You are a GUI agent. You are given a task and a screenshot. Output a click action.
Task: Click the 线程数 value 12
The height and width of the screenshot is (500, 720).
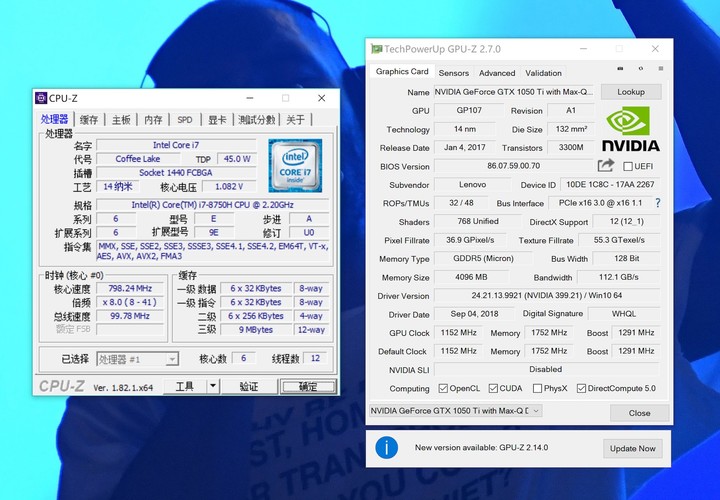pyautogui.click(x=315, y=358)
